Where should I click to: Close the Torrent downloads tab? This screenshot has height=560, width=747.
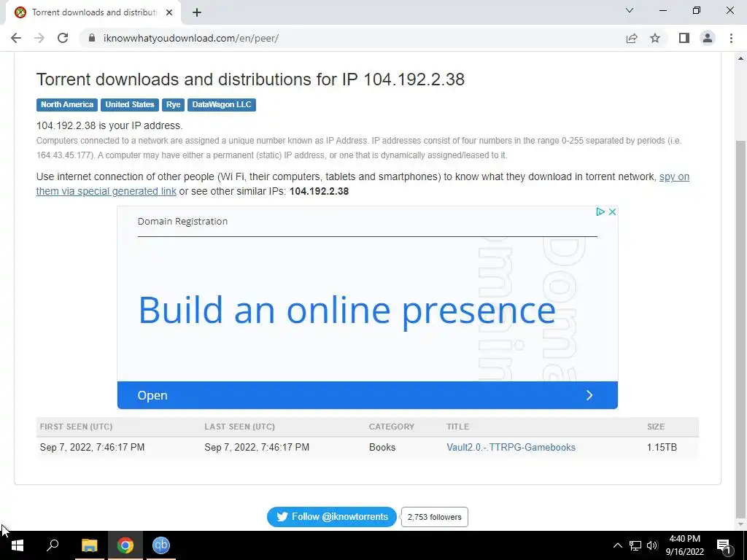click(169, 12)
